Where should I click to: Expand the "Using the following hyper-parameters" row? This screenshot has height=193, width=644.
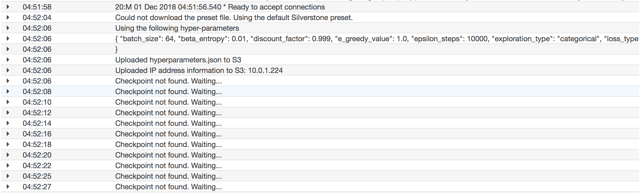pyautogui.click(x=8, y=28)
